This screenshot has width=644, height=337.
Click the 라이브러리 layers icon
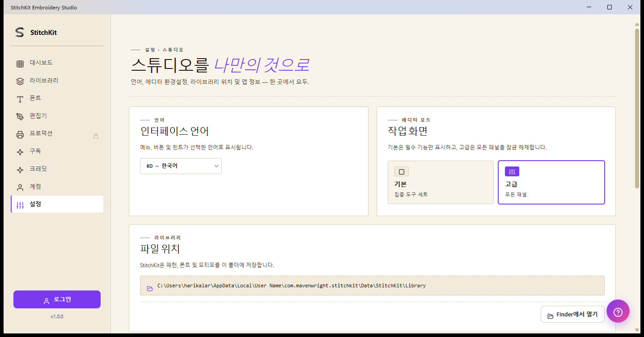click(20, 81)
